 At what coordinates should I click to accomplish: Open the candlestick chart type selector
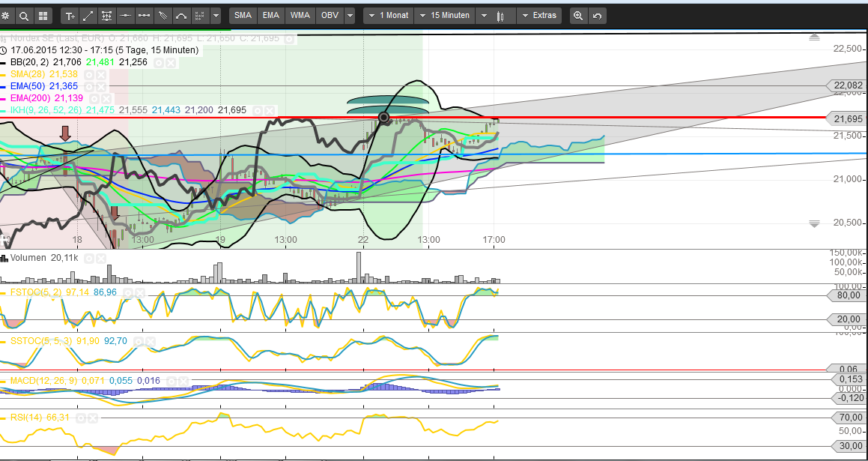click(500, 16)
